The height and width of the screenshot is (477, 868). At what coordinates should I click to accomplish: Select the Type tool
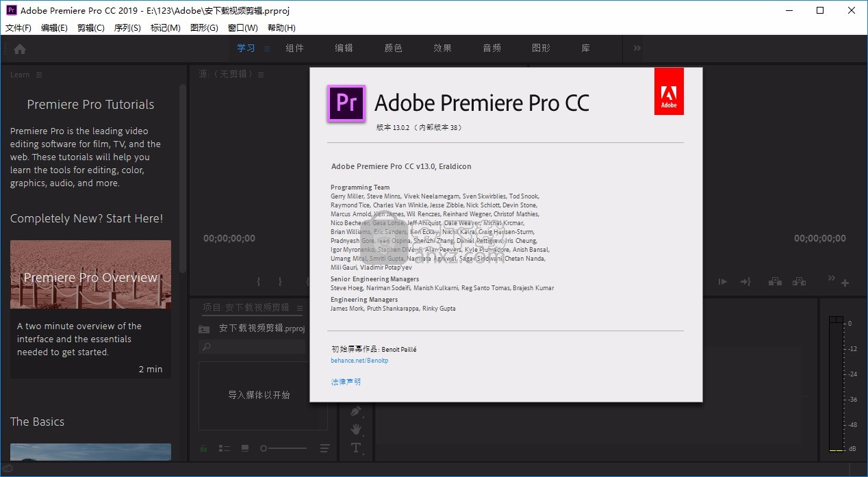tap(356, 448)
